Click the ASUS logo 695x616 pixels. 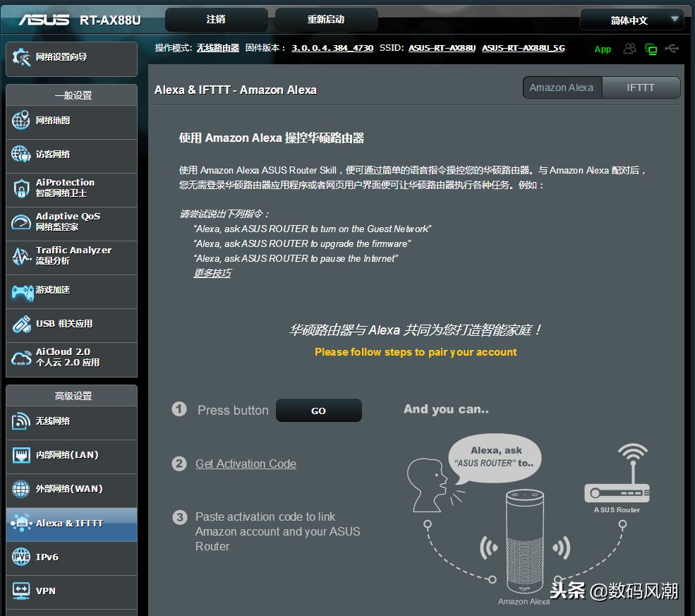44,20
